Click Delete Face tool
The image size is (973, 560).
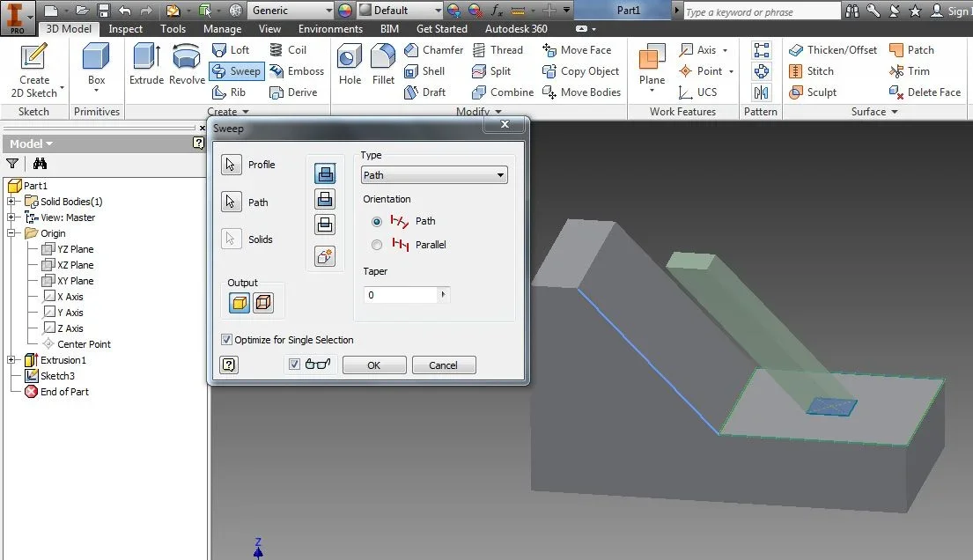(x=925, y=92)
